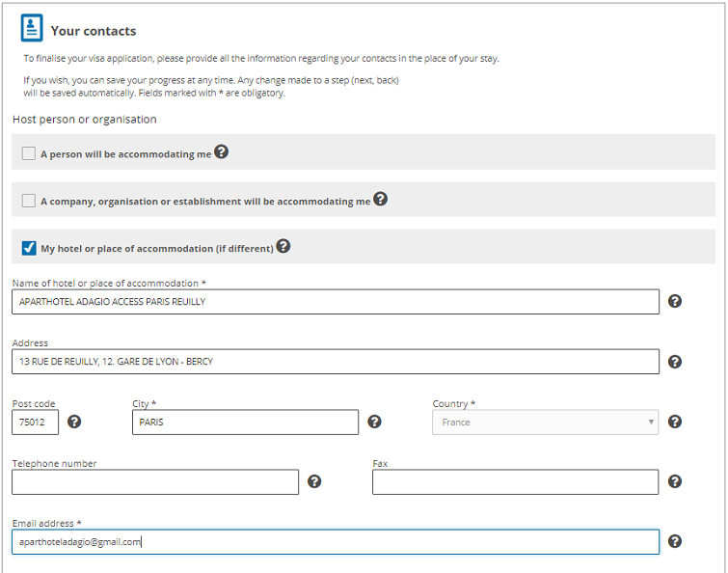Screen dimensions: 728x573
Task: Open help for person accommodating me
Action: coord(221,152)
